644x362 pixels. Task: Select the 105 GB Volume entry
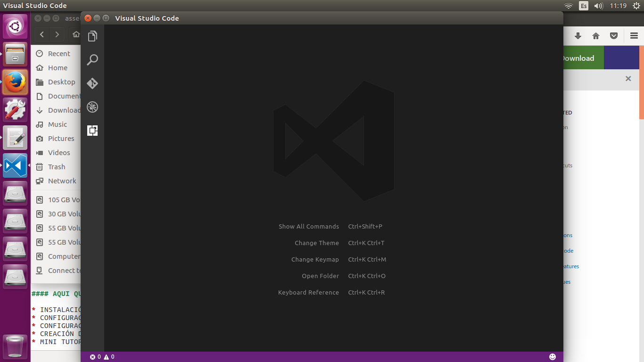point(56,200)
